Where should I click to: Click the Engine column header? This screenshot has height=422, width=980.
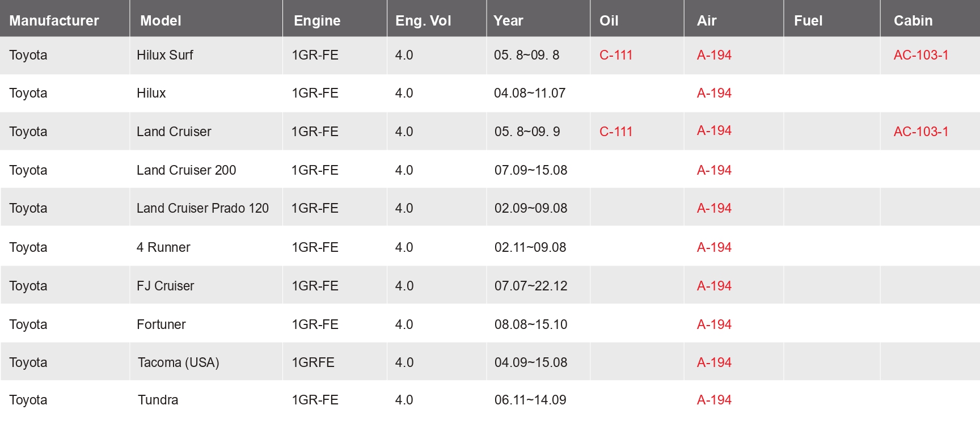317,20
